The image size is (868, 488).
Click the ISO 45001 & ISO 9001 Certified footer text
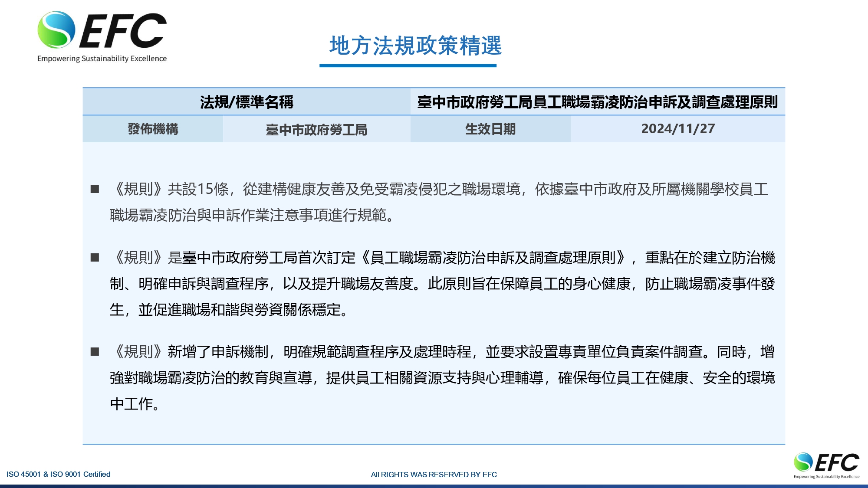58,474
